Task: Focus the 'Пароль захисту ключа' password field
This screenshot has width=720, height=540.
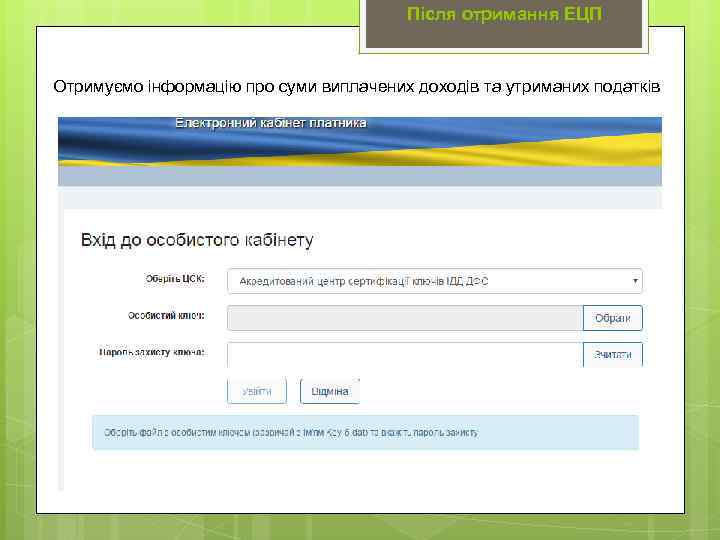Action: click(405, 354)
